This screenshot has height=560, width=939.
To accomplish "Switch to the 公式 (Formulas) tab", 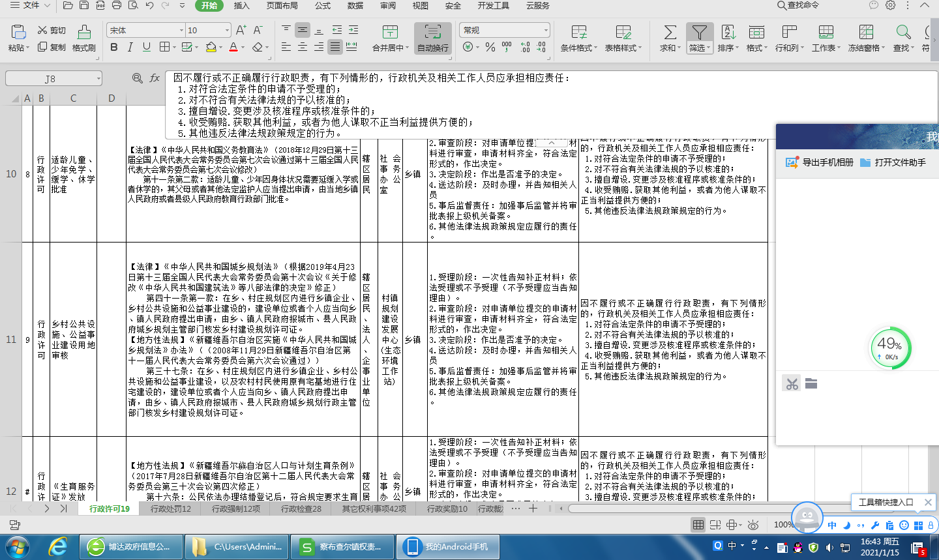I will click(x=323, y=5).
